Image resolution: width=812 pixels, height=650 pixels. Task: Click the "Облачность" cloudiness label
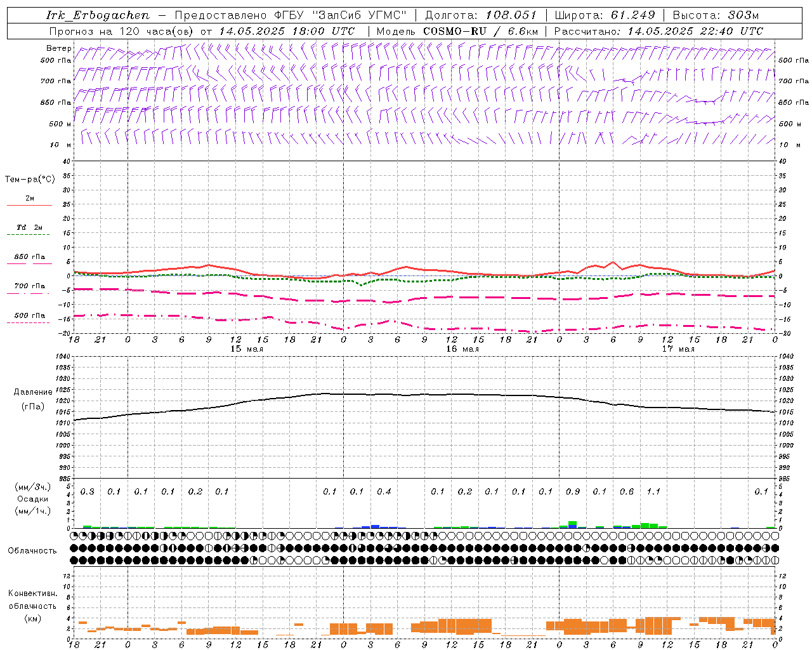[x=32, y=551]
